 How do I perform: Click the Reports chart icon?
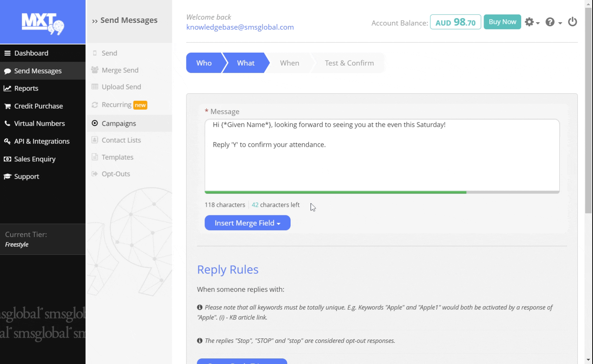[7, 88]
